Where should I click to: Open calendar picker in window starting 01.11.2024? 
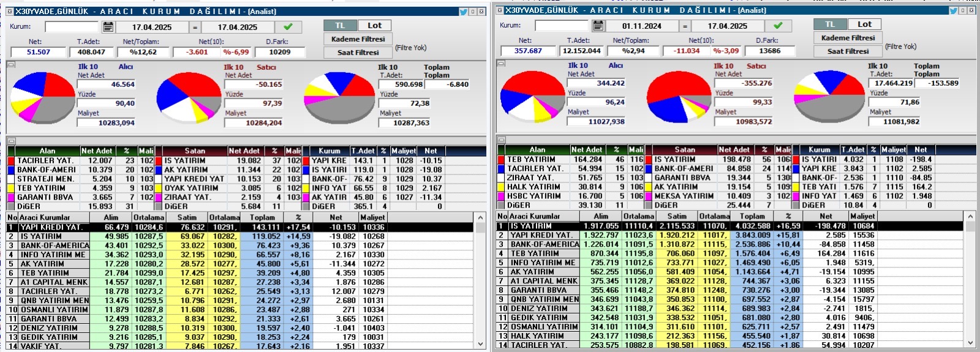pyautogui.click(x=598, y=26)
